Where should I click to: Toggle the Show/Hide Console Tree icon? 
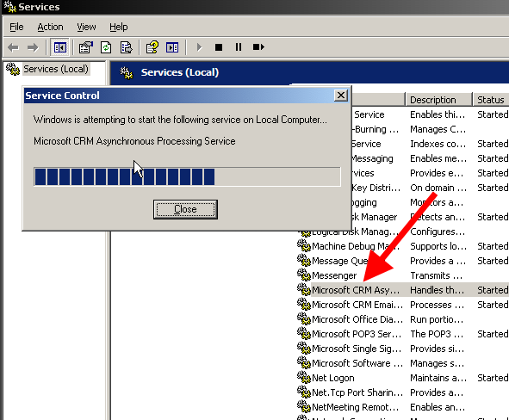tap(60, 47)
